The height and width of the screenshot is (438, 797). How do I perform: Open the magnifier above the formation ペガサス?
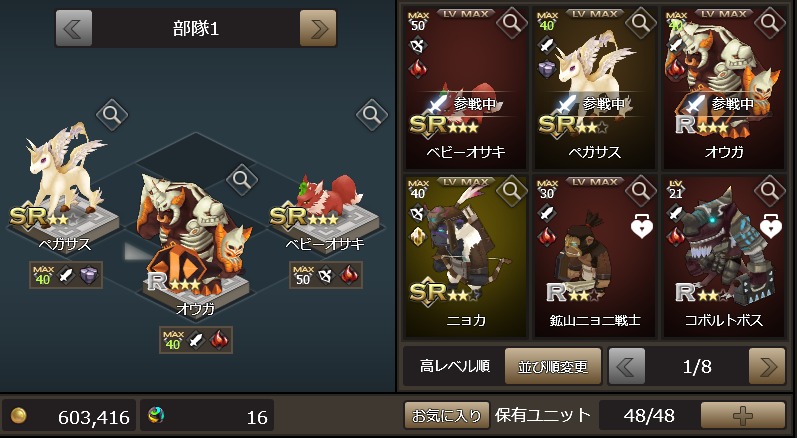(x=112, y=114)
